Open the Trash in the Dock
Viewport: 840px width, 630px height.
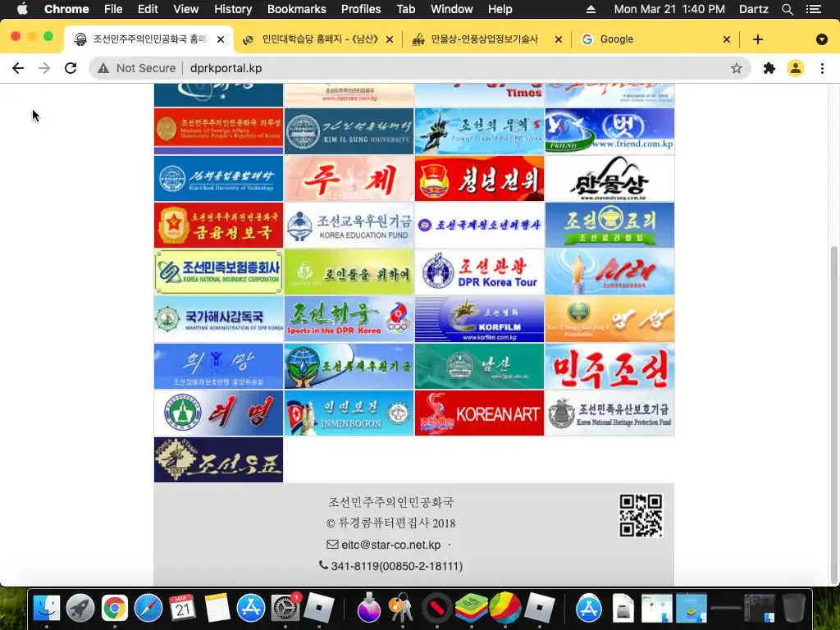(x=793, y=608)
